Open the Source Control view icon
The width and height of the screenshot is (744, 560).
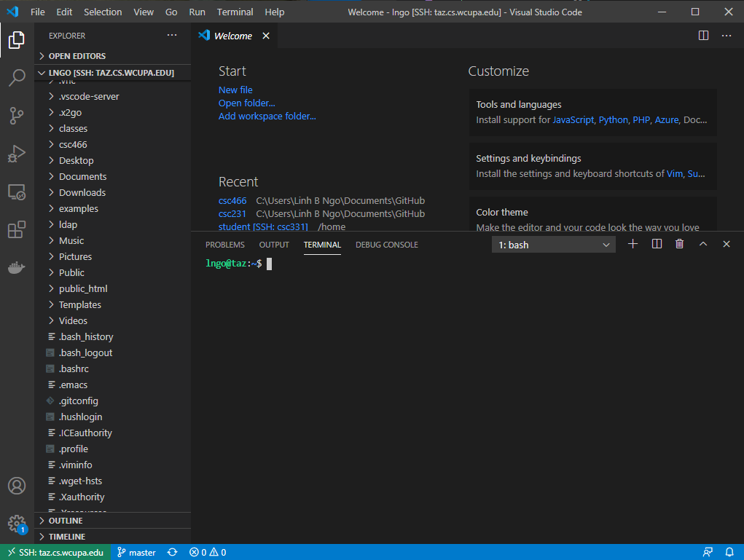point(17,116)
